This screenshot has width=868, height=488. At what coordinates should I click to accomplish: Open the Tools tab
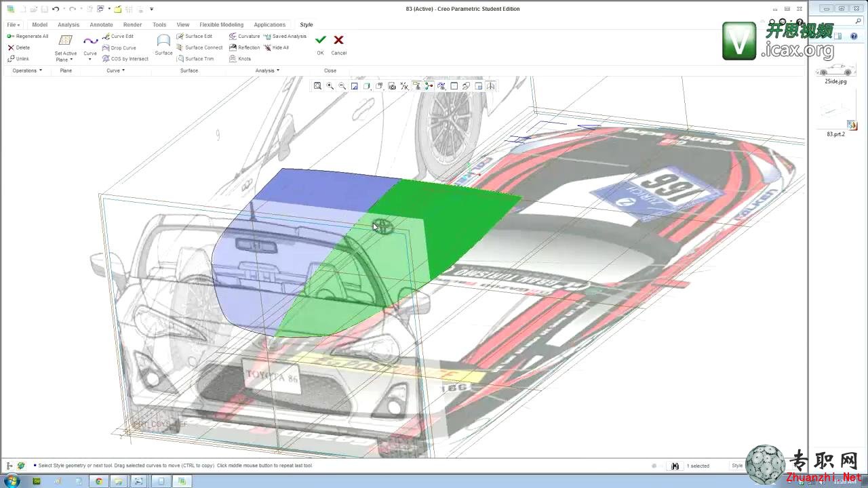coord(159,24)
